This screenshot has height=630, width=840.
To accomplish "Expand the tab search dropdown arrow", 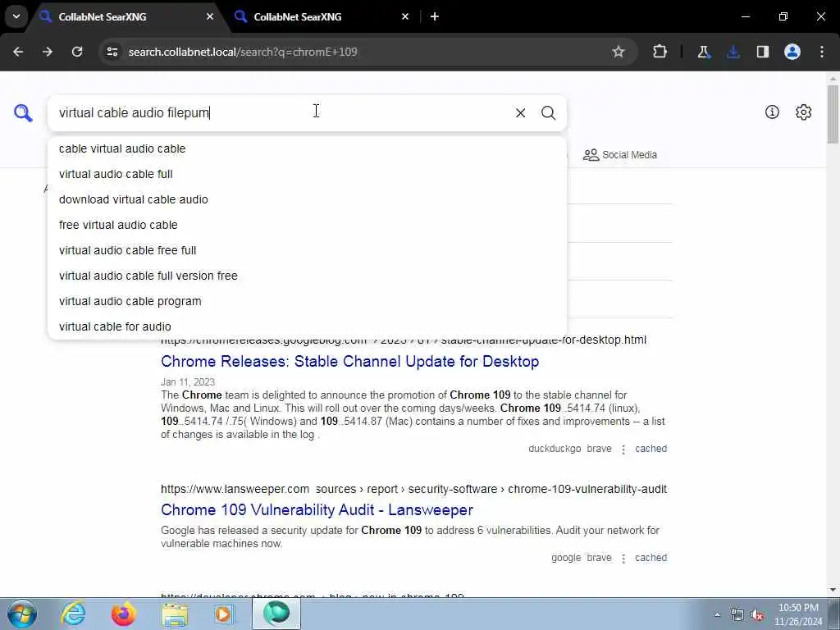I will [16, 16].
